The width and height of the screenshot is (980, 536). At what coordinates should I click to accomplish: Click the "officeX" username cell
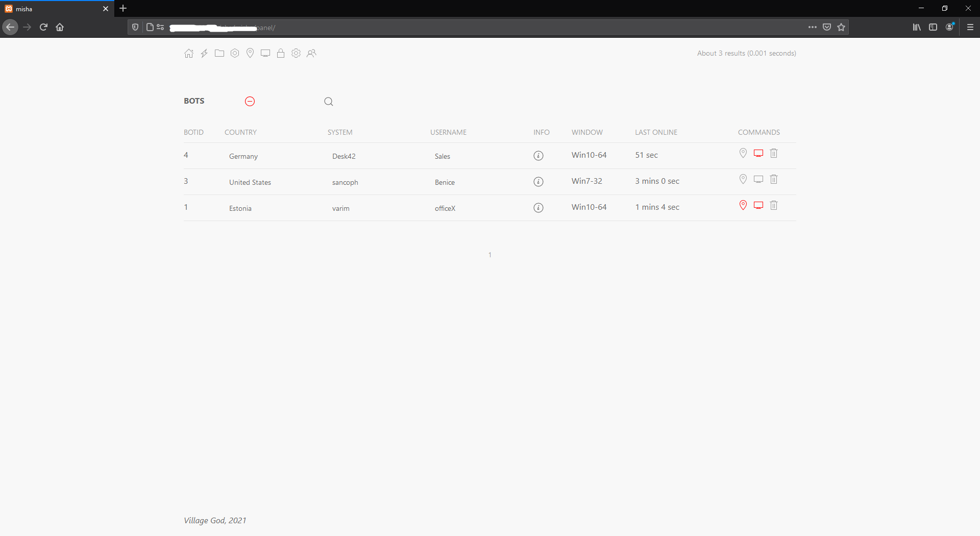(445, 208)
